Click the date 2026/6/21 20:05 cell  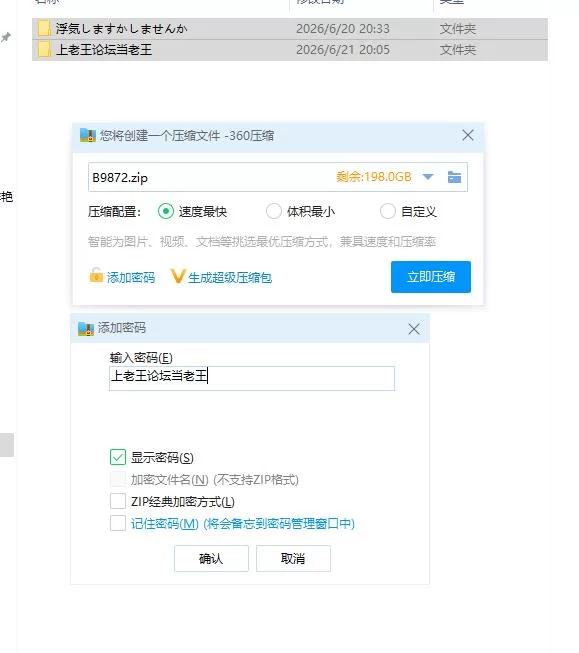click(343, 50)
